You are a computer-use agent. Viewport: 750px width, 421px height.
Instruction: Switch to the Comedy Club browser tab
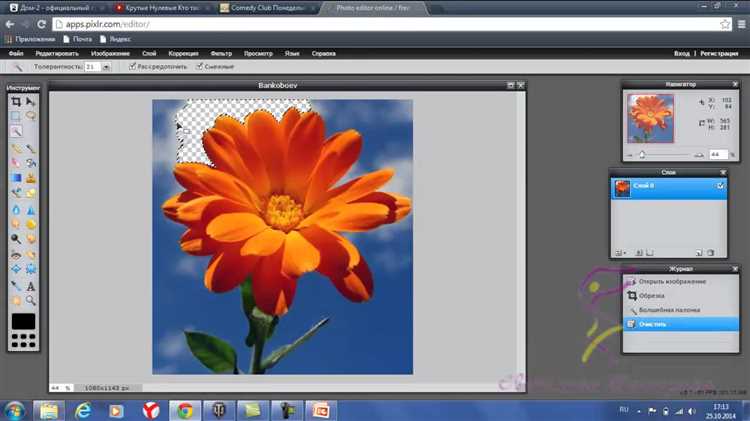click(x=266, y=8)
